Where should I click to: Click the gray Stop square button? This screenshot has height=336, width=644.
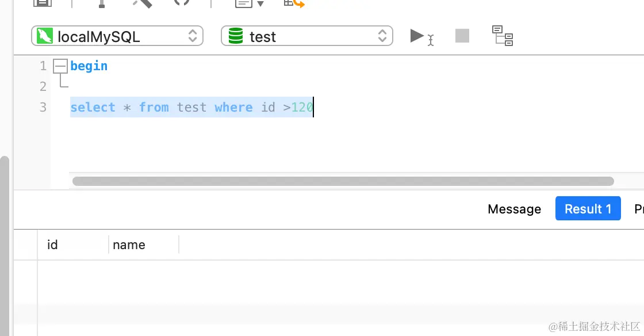[x=462, y=36]
